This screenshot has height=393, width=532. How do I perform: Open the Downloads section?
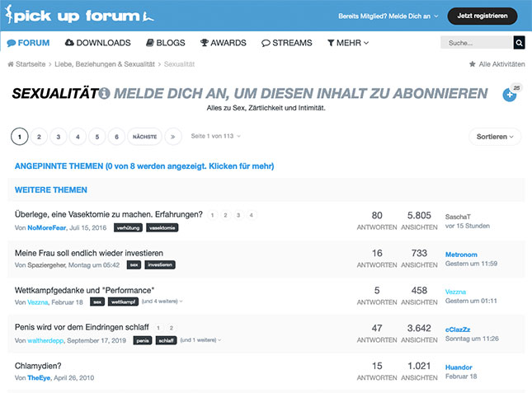[97, 43]
